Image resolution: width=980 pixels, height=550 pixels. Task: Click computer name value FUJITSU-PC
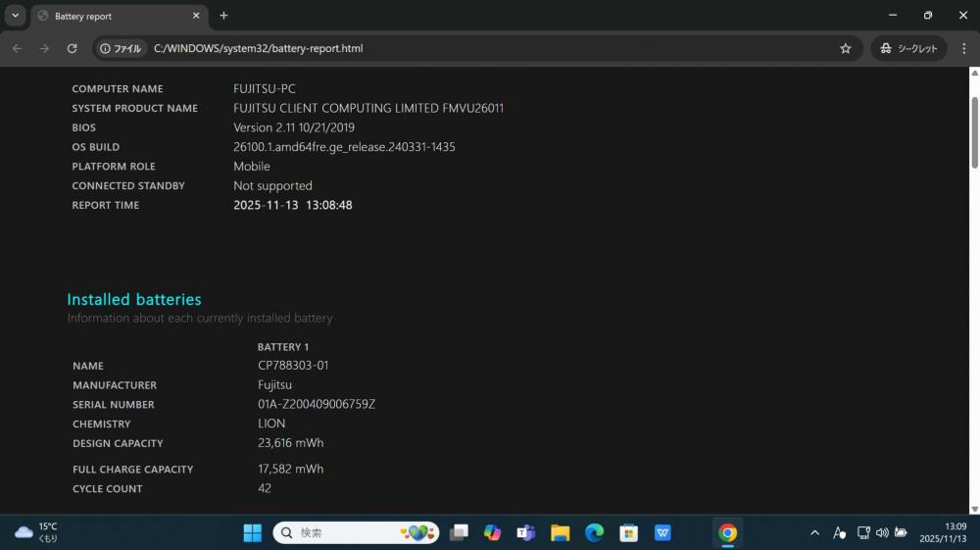click(x=265, y=89)
